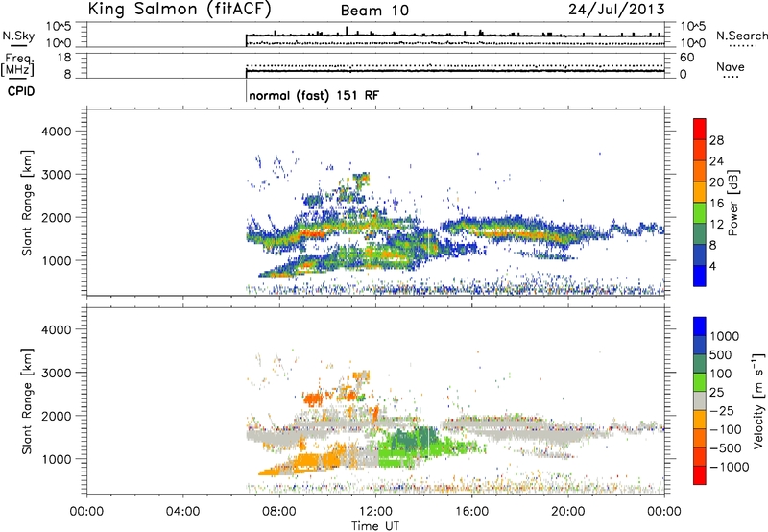
Task: Click the date "24/Jul/2013"
Action: [616, 10]
